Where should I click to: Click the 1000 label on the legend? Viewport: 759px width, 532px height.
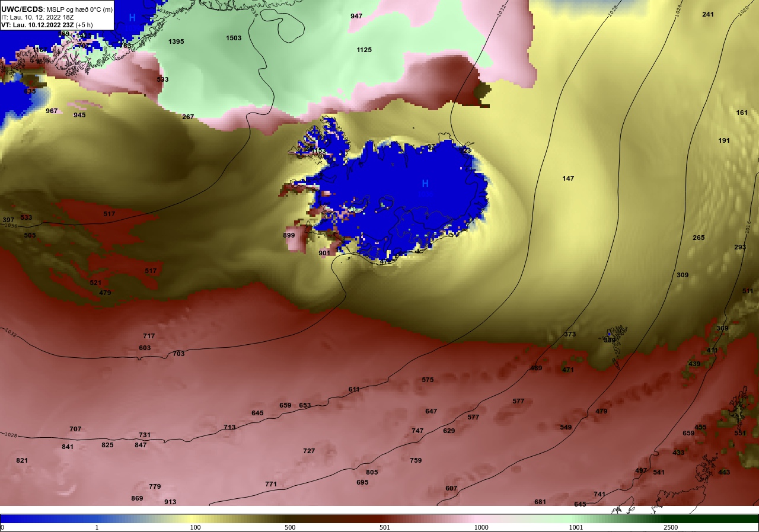(x=481, y=527)
